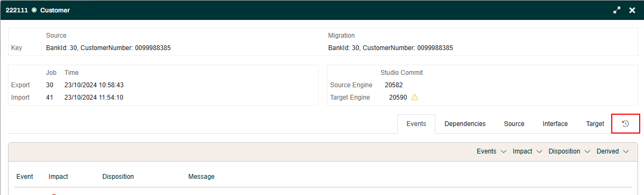This screenshot has width=644, height=195.
Task: Click Import job number 41
Action: 49,97
